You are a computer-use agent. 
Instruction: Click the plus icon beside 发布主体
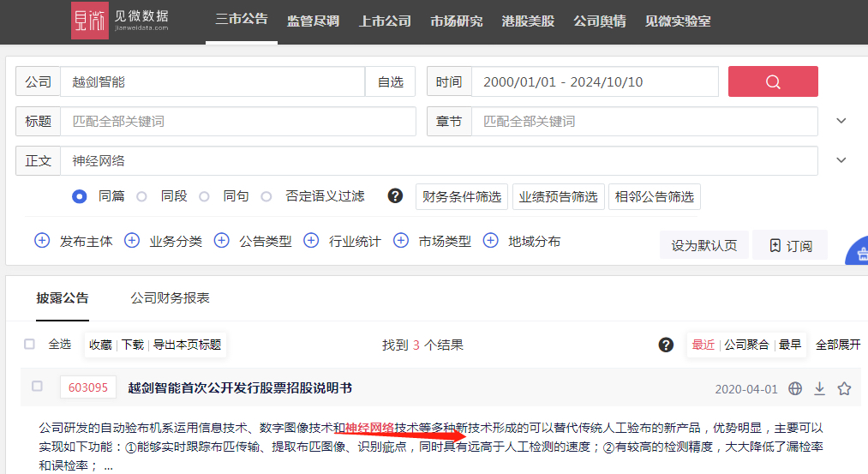(42, 240)
